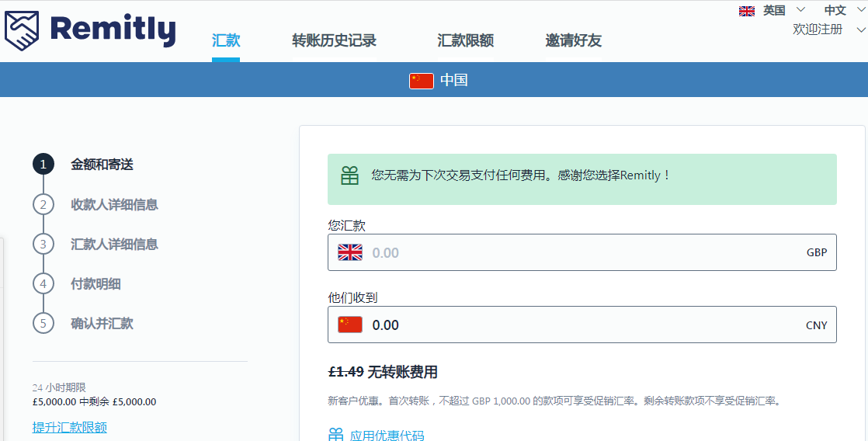Switch to the 汇款 tab
Screen dimensions: 868x441
[226, 40]
